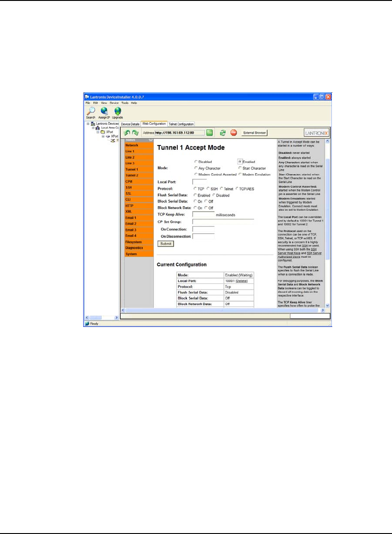Click the Lantronix Devices tree icon
This screenshot has height=534, width=392.
tap(93, 124)
